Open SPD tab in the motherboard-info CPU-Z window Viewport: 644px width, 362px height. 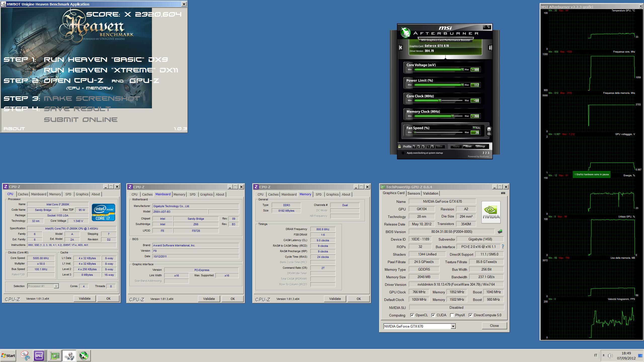[192, 194]
